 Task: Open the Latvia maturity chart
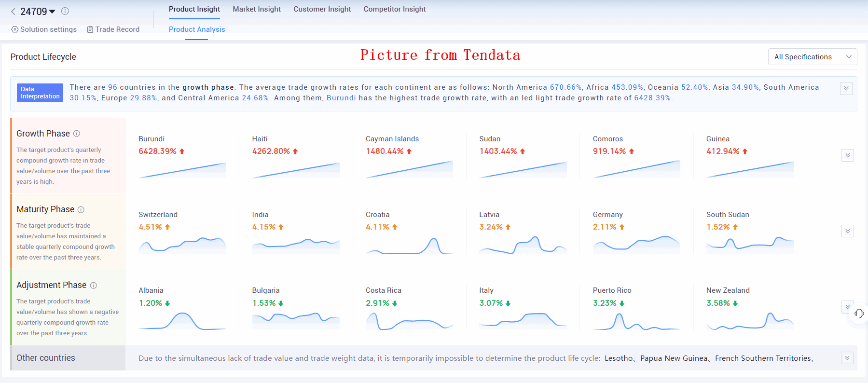(x=523, y=245)
